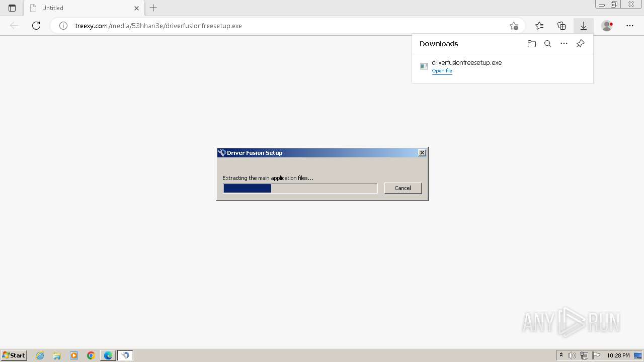Launch Google Chrome from taskbar
The height and width of the screenshot is (362, 644).
click(x=91, y=355)
